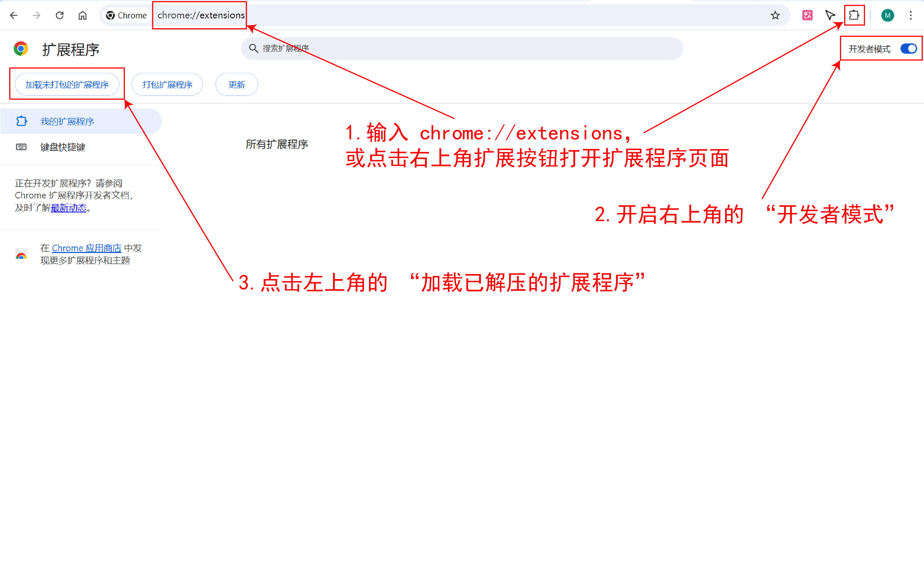
Task: Open the Chrome 应用商店 link
Action: [x=86, y=248]
